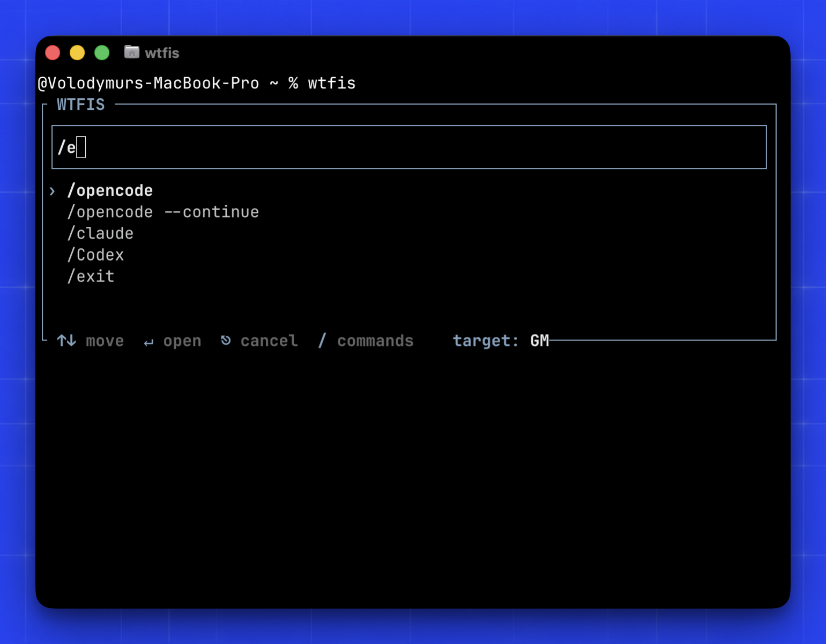
Task: Choose the /opencode --continue entry
Action: click(163, 212)
